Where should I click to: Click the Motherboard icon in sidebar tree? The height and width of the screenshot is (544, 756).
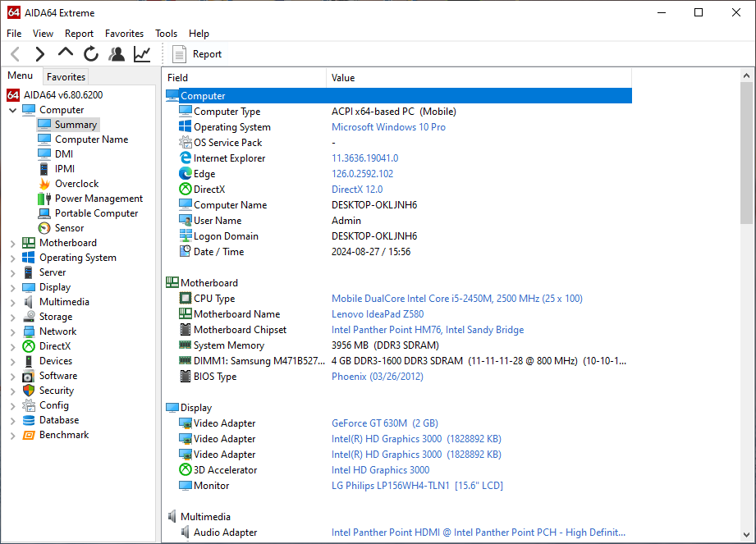click(x=29, y=243)
